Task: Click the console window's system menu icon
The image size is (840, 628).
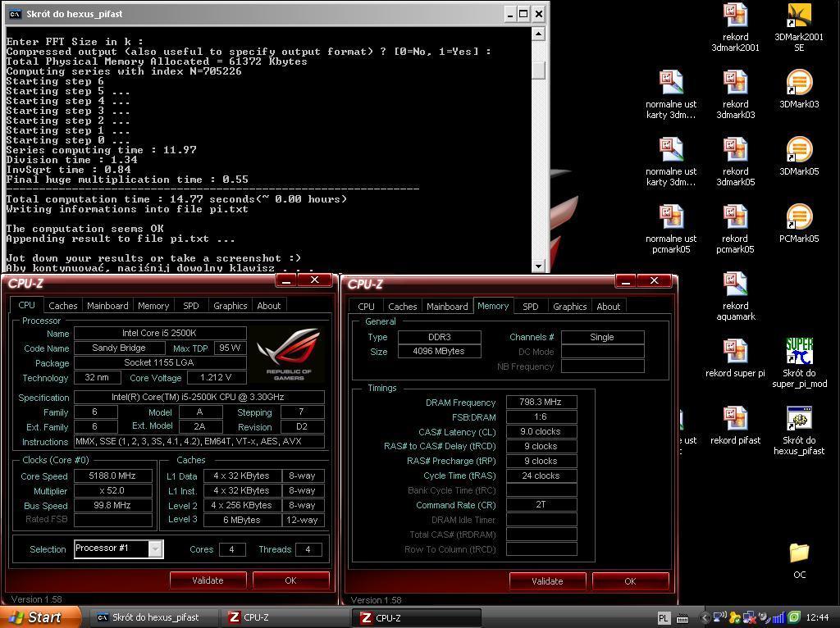Action: tap(15, 14)
